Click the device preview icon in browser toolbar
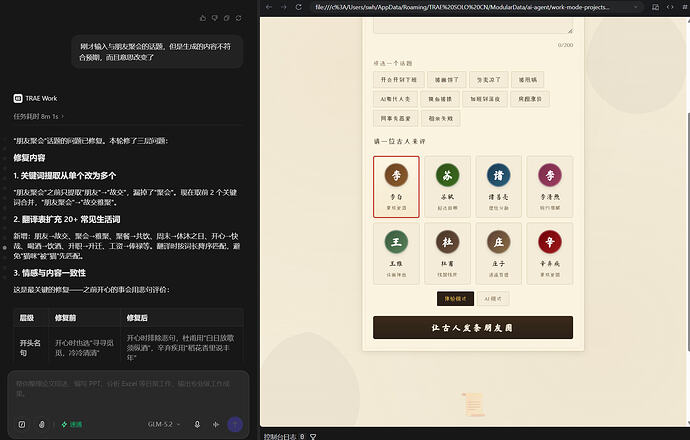 coord(655,7)
